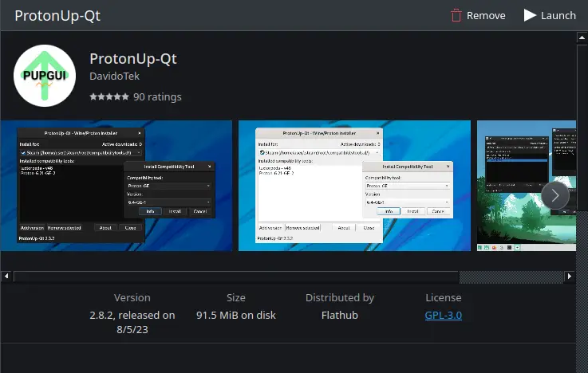This screenshot has height=373, width=588.
Task: Click the License label
Action: [444, 298]
